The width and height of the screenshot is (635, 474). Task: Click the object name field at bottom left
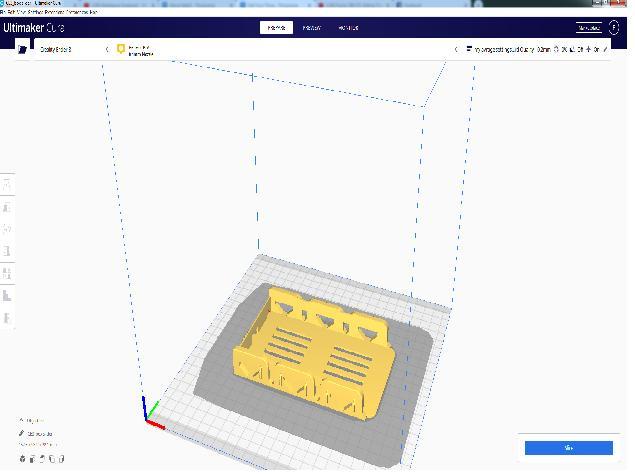point(40,433)
